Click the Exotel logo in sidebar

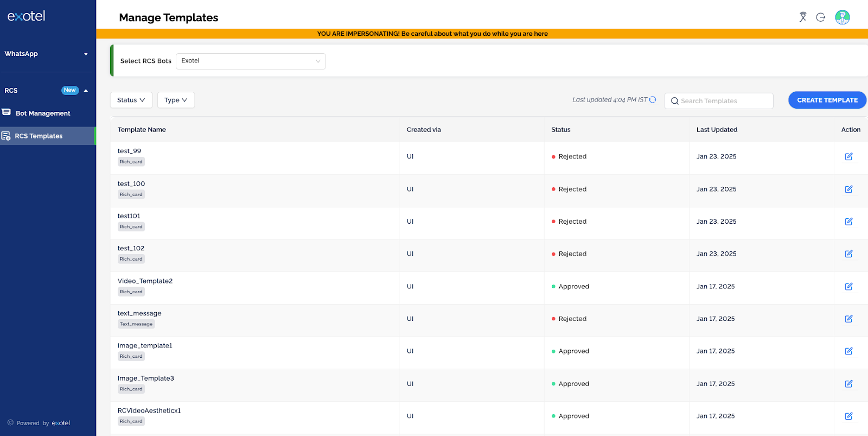pyautogui.click(x=26, y=16)
